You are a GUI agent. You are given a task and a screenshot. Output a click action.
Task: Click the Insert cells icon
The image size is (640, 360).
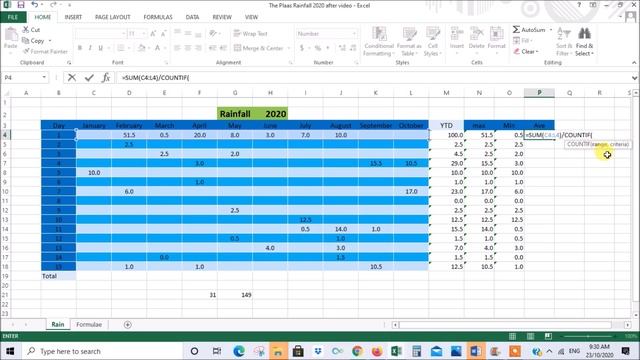point(457,34)
